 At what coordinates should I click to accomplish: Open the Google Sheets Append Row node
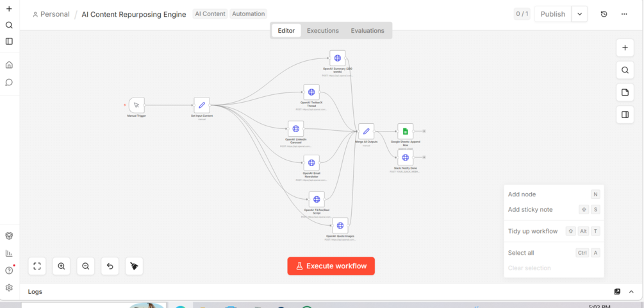click(x=406, y=131)
